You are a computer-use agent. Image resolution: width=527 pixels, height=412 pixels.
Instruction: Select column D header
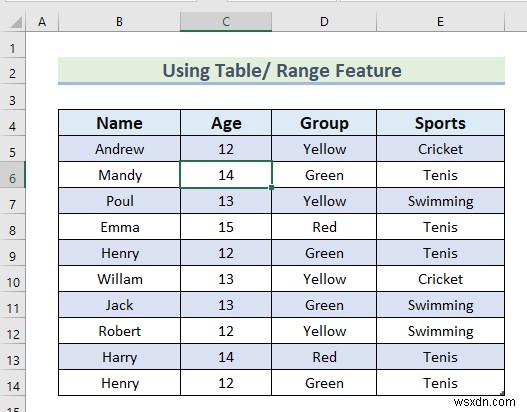pyautogui.click(x=324, y=22)
